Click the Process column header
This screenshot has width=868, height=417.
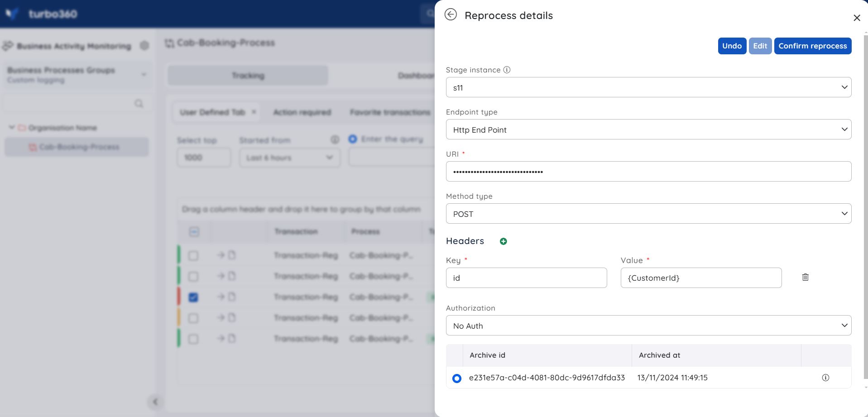(x=365, y=231)
